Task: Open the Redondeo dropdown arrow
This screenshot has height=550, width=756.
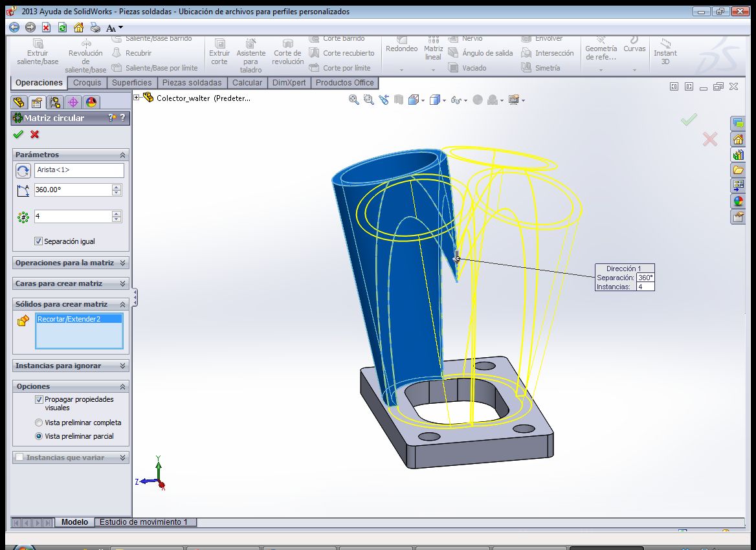Action: [401, 71]
